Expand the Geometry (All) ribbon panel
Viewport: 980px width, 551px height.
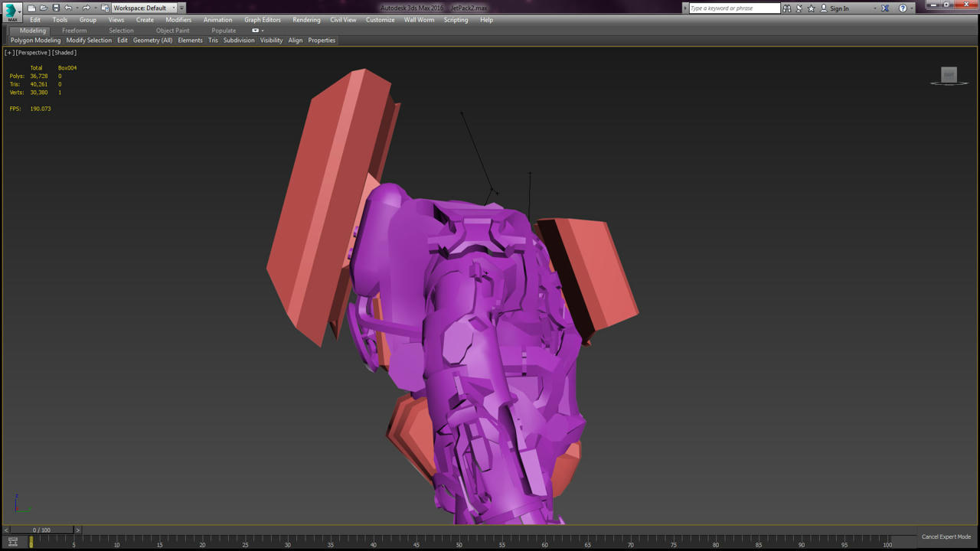pos(152,41)
